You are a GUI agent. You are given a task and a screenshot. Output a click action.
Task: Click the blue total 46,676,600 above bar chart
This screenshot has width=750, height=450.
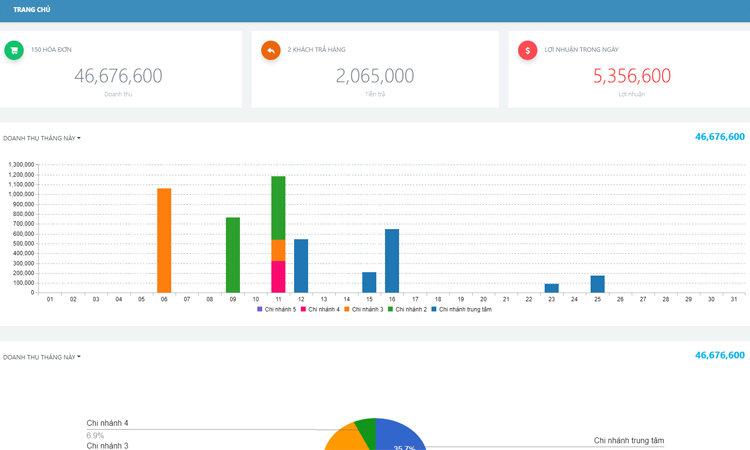(720, 137)
